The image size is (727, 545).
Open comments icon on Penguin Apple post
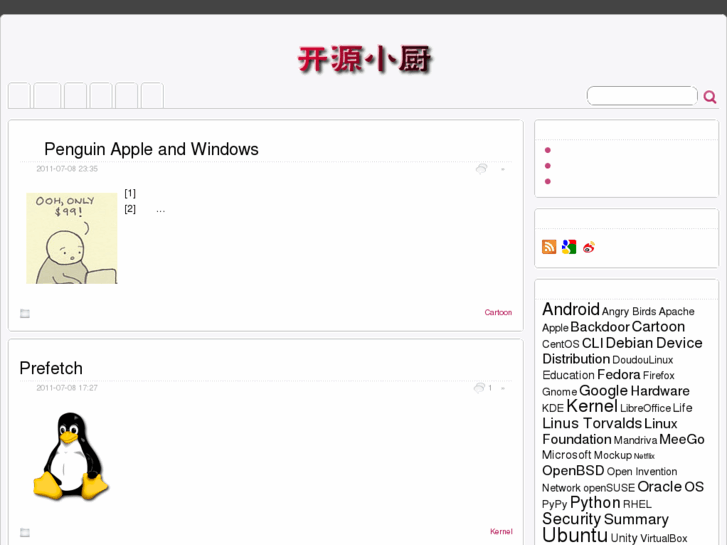(482, 168)
